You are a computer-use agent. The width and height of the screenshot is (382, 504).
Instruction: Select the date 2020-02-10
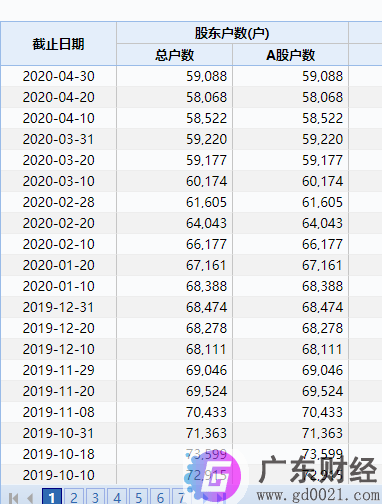59,244
